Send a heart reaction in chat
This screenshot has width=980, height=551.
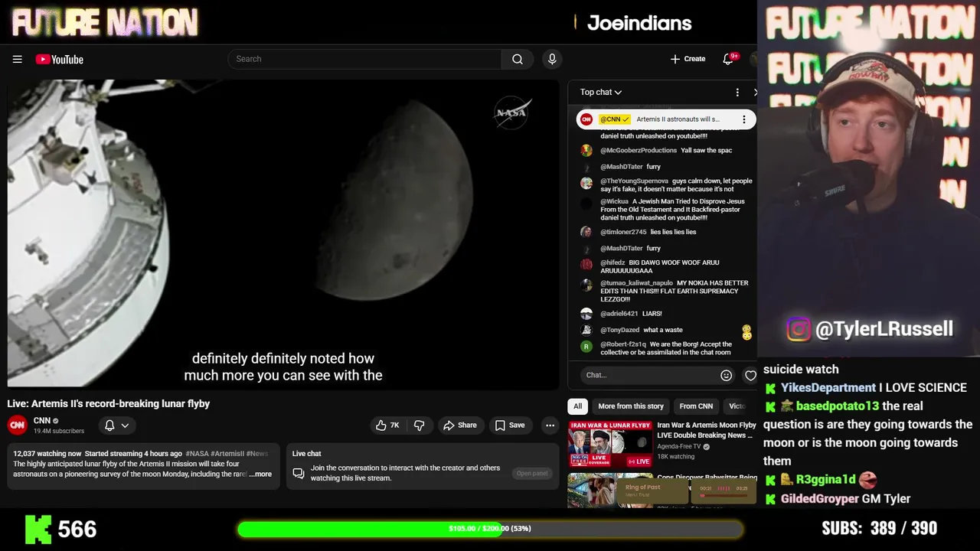click(750, 375)
